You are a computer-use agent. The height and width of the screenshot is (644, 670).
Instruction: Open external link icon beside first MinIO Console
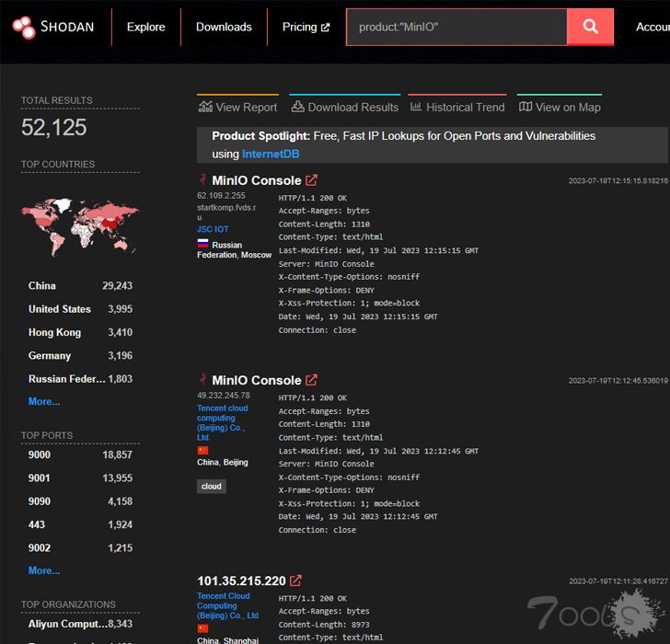(x=311, y=180)
